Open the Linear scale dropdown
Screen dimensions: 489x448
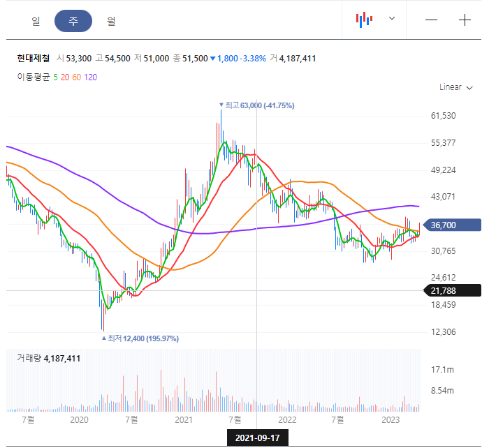pos(455,87)
